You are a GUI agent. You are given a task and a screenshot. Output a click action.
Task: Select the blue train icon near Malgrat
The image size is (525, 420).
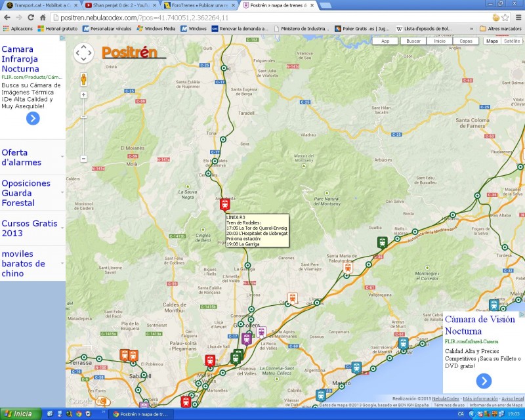click(494, 305)
